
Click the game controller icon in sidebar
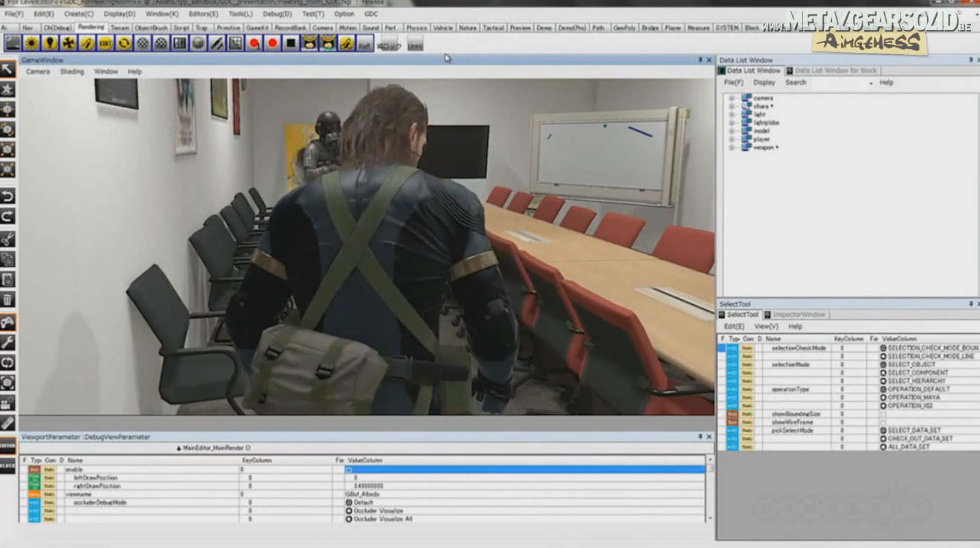click(8, 322)
